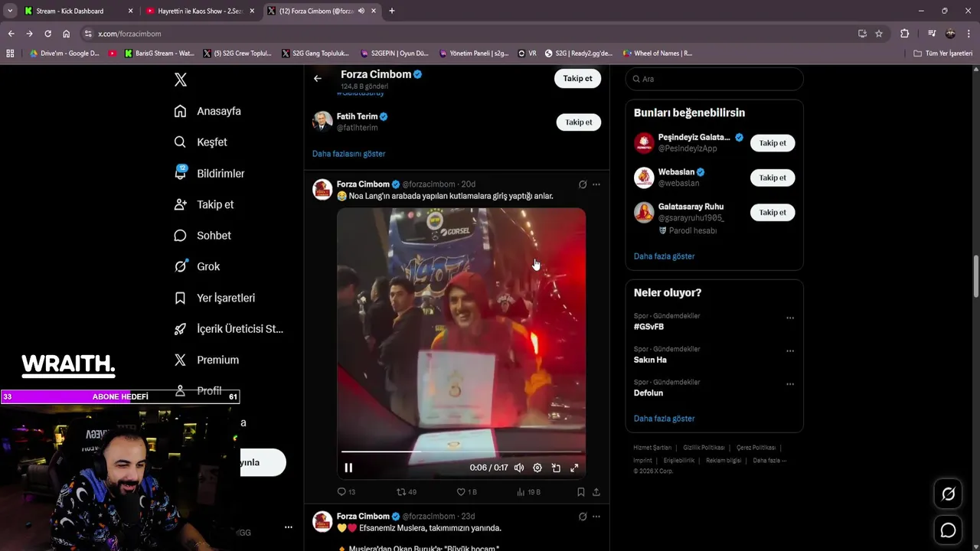
Task: Open Tüm Yer İşaretleri folder
Action: pyautogui.click(x=943, y=54)
